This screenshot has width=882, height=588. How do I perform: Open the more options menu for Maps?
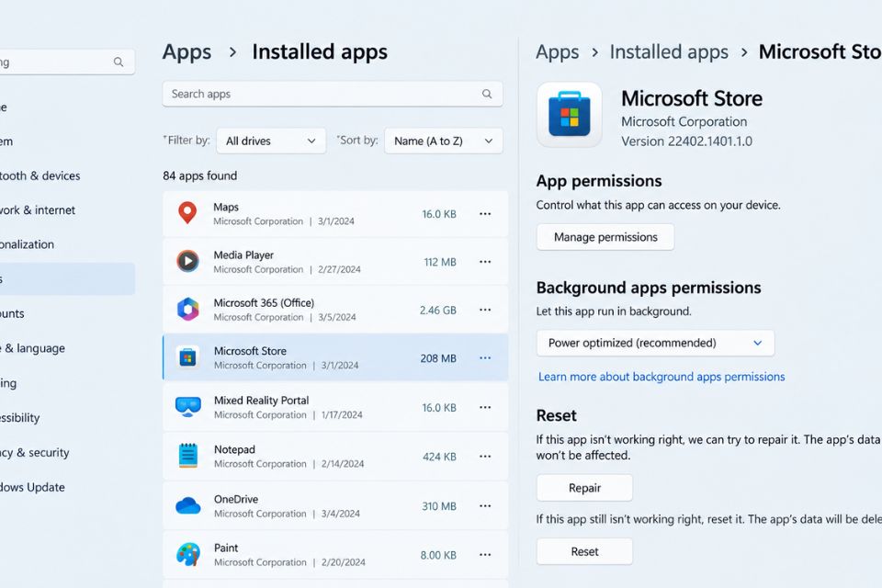click(485, 214)
